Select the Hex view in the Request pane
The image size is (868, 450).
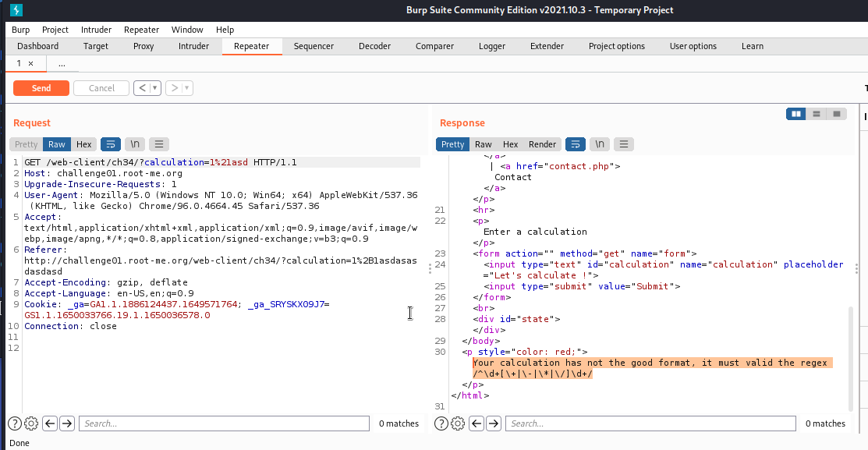coord(83,144)
